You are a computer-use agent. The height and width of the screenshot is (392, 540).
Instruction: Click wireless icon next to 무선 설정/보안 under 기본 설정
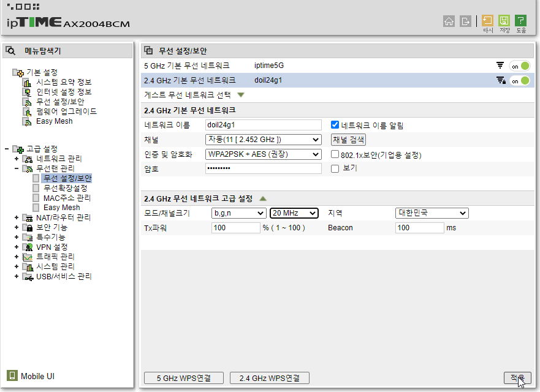27,102
